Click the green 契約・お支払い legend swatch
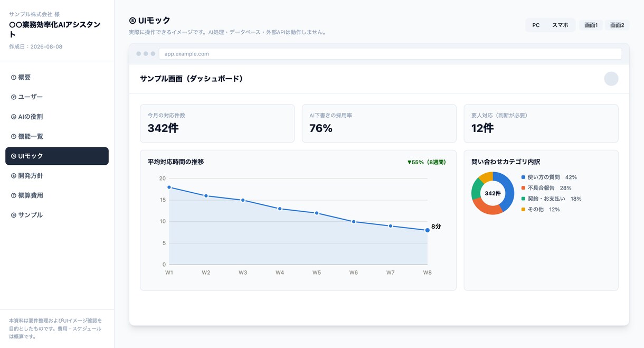Screen dimensions: 644x348 [x=523, y=199]
